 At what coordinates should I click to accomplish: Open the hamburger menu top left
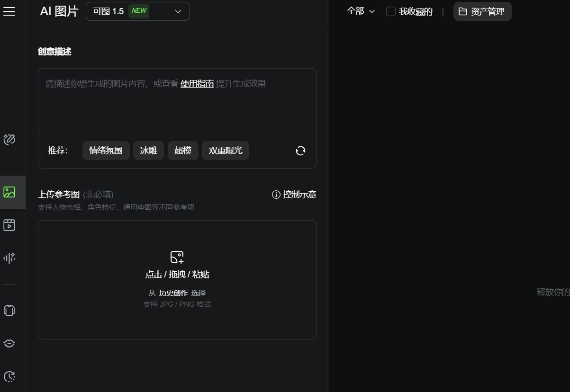point(9,11)
